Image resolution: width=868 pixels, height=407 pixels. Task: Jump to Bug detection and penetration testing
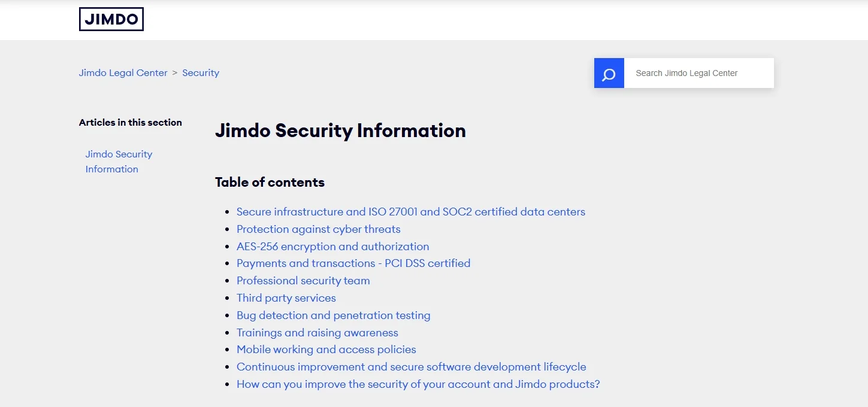coord(334,315)
